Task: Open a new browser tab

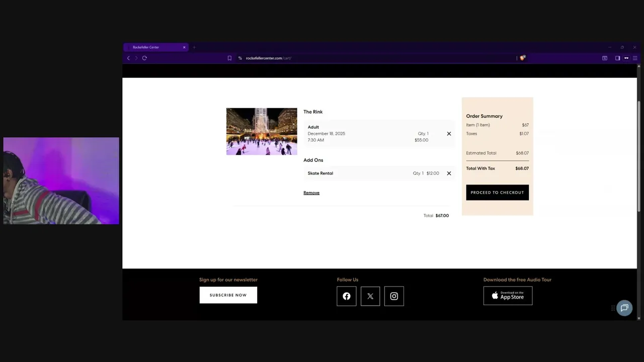Action: pyautogui.click(x=194, y=47)
